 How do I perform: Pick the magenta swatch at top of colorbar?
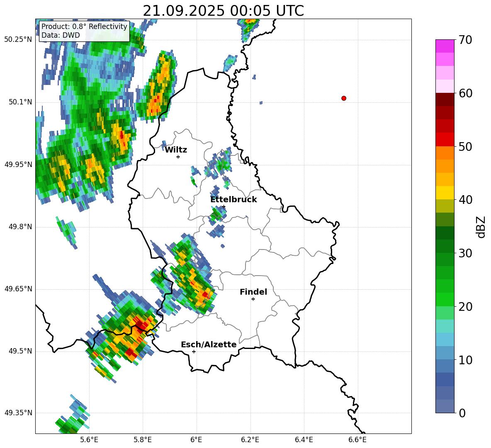pyautogui.click(x=445, y=46)
